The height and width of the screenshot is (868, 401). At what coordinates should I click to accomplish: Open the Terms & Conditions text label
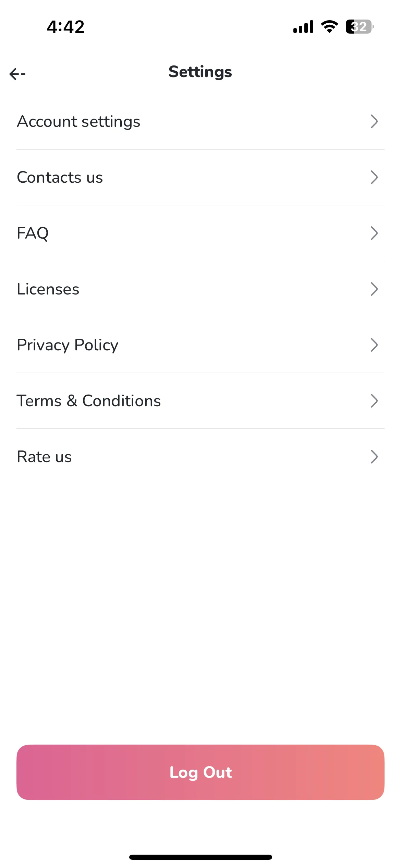(x=89, y=401)
